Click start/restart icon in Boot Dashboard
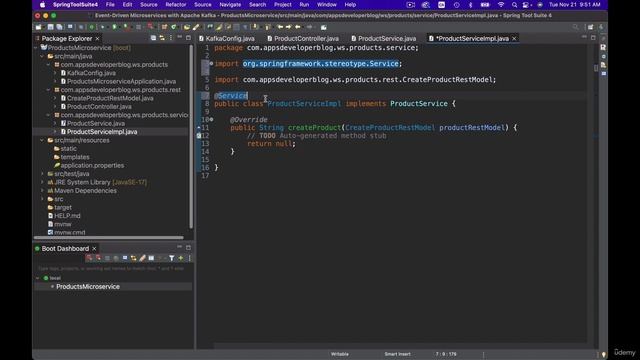 point(89,258)
